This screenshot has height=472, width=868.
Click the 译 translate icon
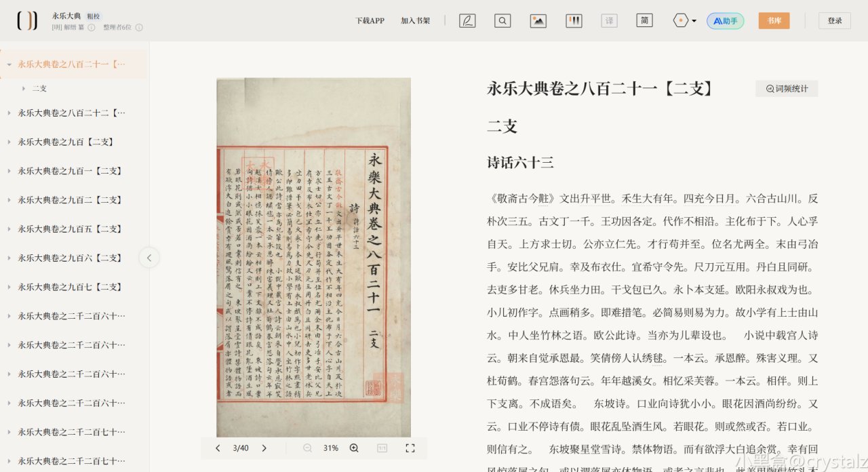click(x=609, y=20)
